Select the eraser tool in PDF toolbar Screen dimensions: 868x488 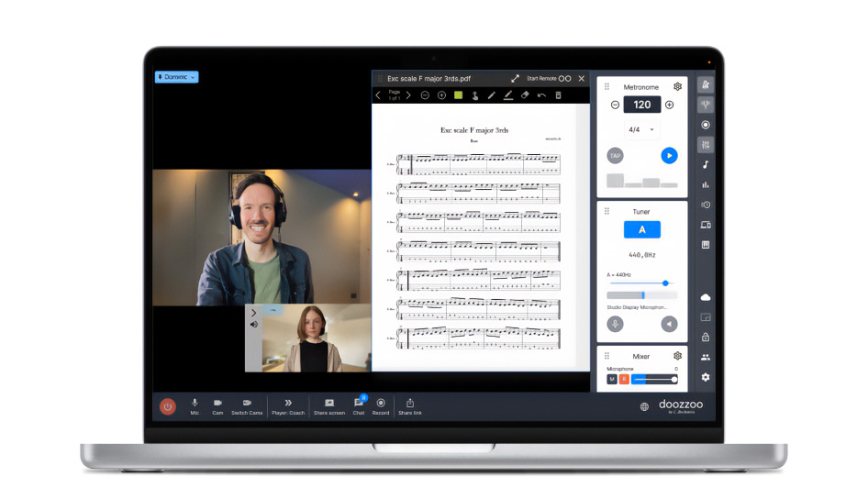(525, 95)
